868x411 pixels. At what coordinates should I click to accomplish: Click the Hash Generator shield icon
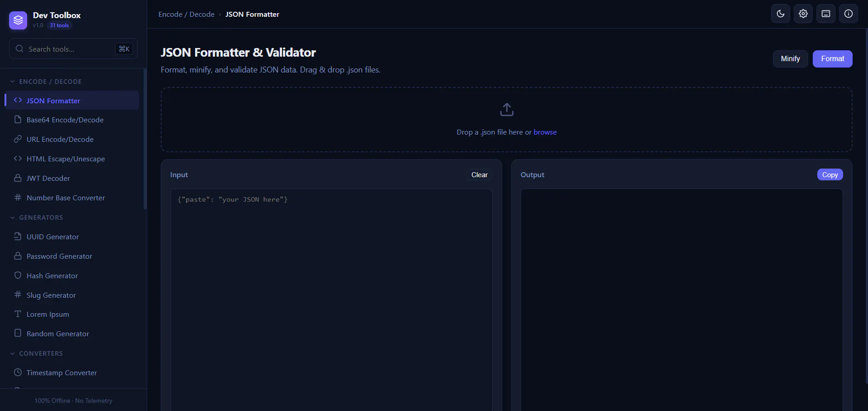18,276
